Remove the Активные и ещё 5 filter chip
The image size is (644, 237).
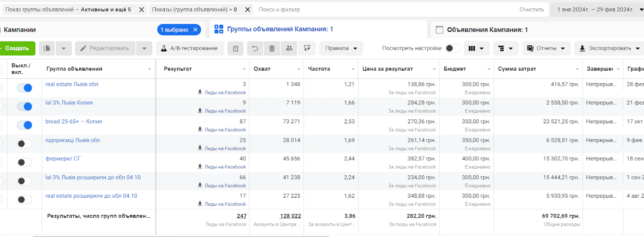tap(141, 10)
